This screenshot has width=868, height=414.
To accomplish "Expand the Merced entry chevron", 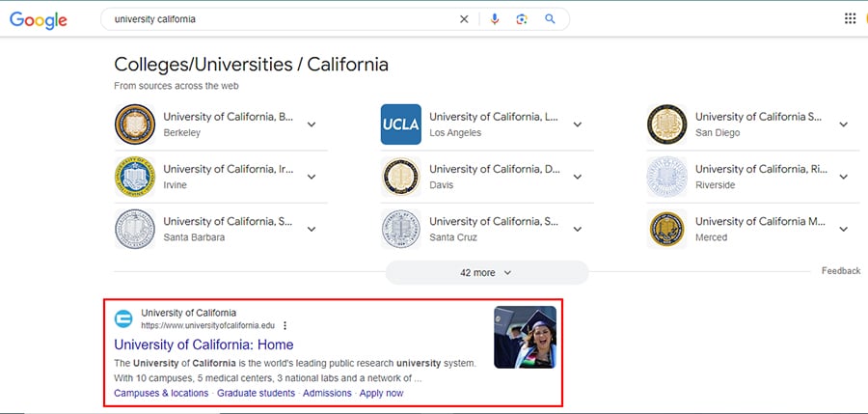I will tap(843, 229).
